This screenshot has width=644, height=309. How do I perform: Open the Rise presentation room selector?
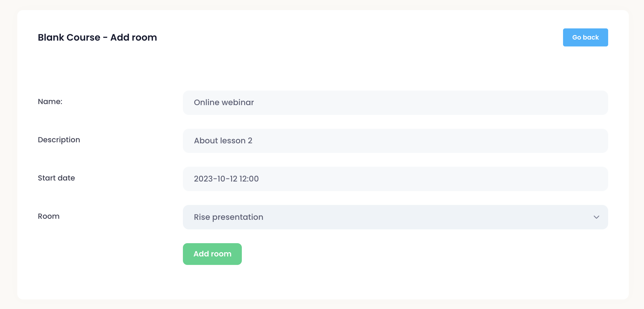tap(395, 217)
